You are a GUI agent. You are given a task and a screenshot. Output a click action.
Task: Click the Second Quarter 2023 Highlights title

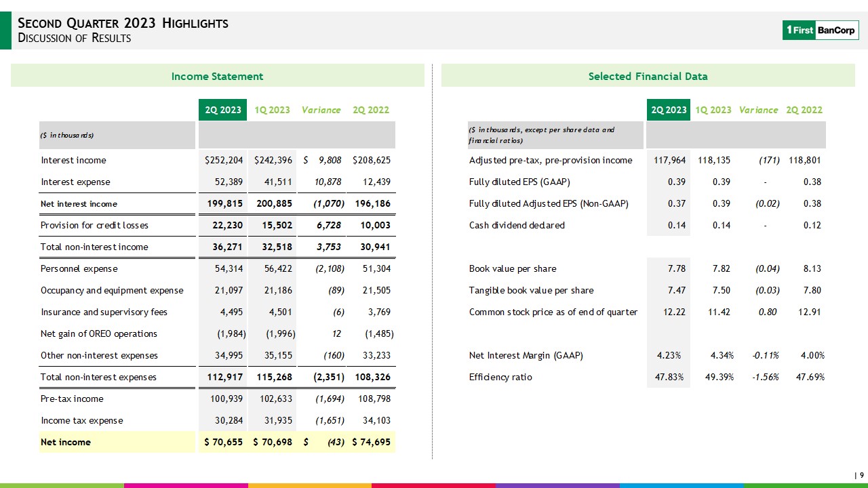[x=123, y=24]
